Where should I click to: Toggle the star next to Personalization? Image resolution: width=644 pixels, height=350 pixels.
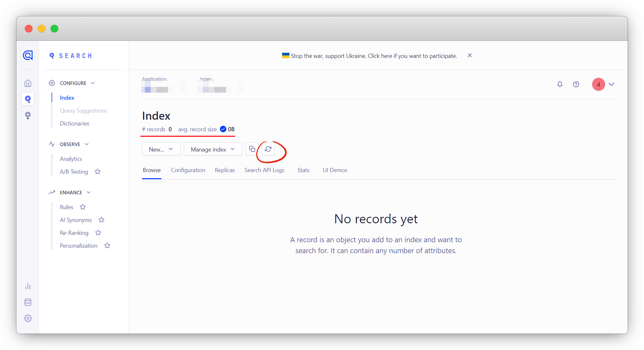coord(107,246)
